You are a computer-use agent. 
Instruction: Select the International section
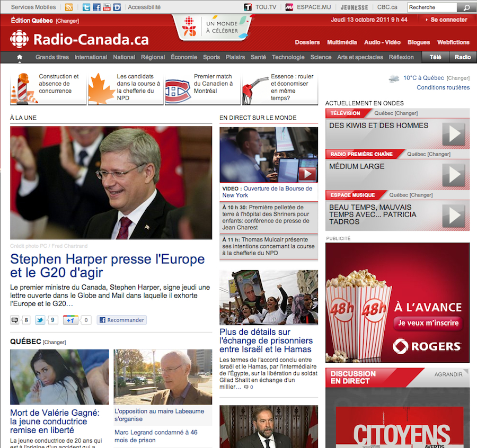tap(91, 57)
